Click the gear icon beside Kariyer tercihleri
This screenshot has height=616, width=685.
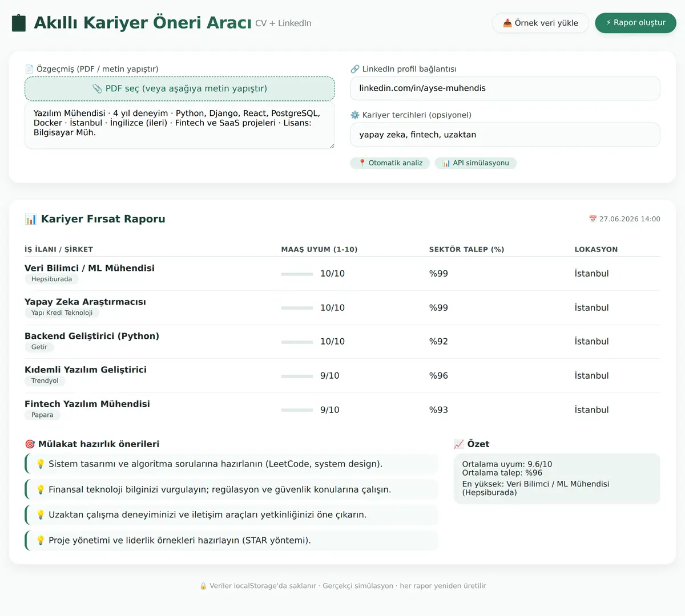[x=355, y=115]
